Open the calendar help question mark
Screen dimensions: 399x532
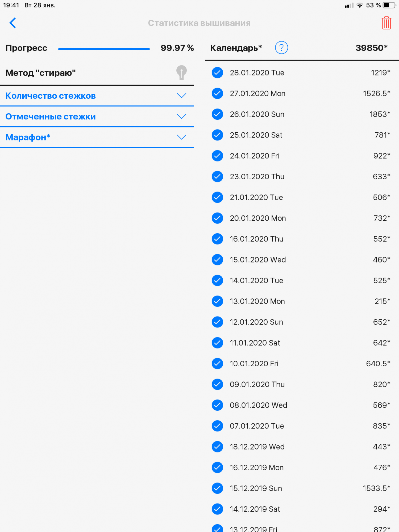(x=281, y=48)
